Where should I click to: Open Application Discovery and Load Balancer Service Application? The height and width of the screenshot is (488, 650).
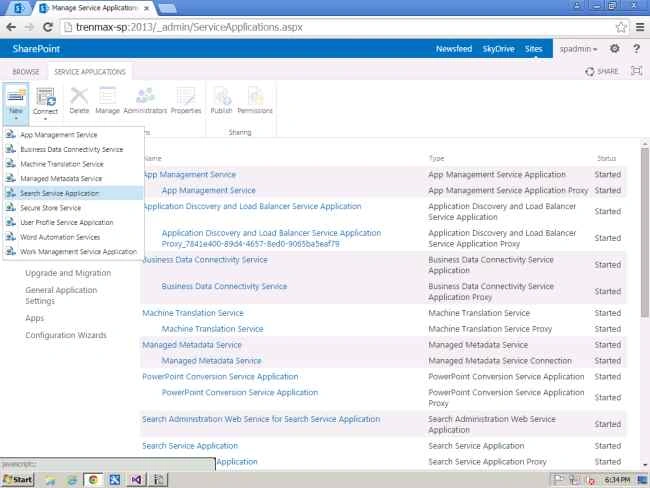coord(252,206)
